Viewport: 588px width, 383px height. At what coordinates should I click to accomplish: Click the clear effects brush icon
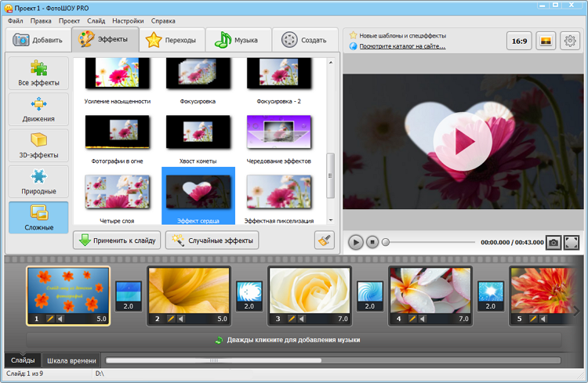[324, 240]
